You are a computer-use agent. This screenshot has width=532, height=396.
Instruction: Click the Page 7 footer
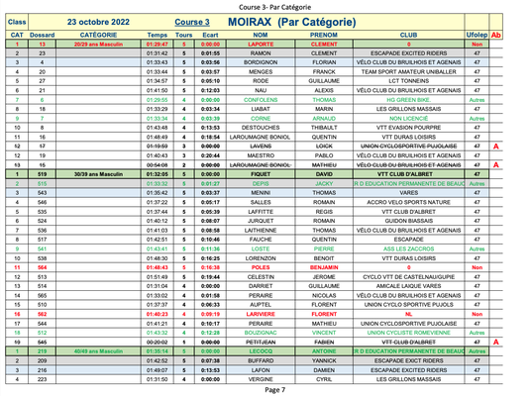274,390
